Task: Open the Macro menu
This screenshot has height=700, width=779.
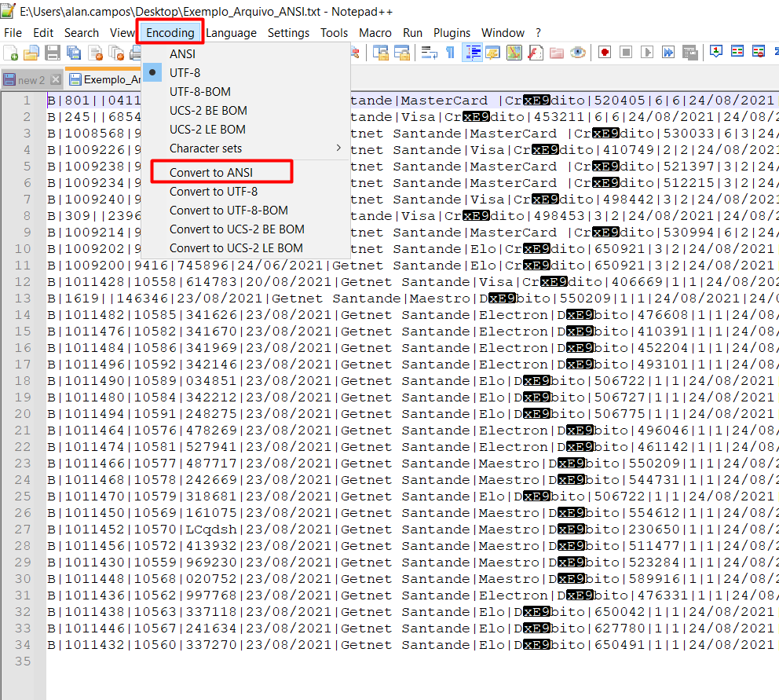Action: pyautogui.click(x=375, y=32)
